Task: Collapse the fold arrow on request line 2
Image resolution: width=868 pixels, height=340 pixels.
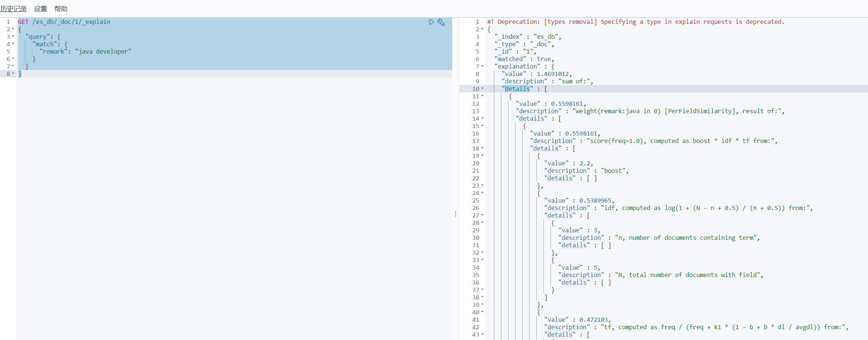Action: tap(13, 29)
